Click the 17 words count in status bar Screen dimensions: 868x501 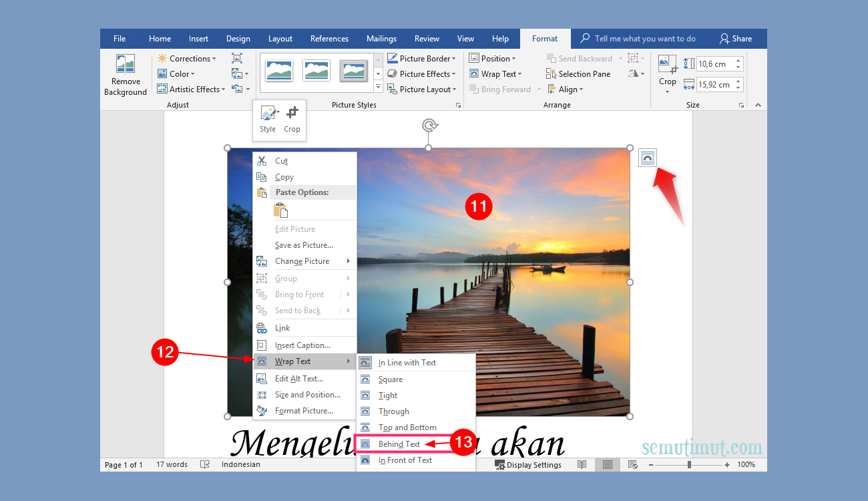172,464
